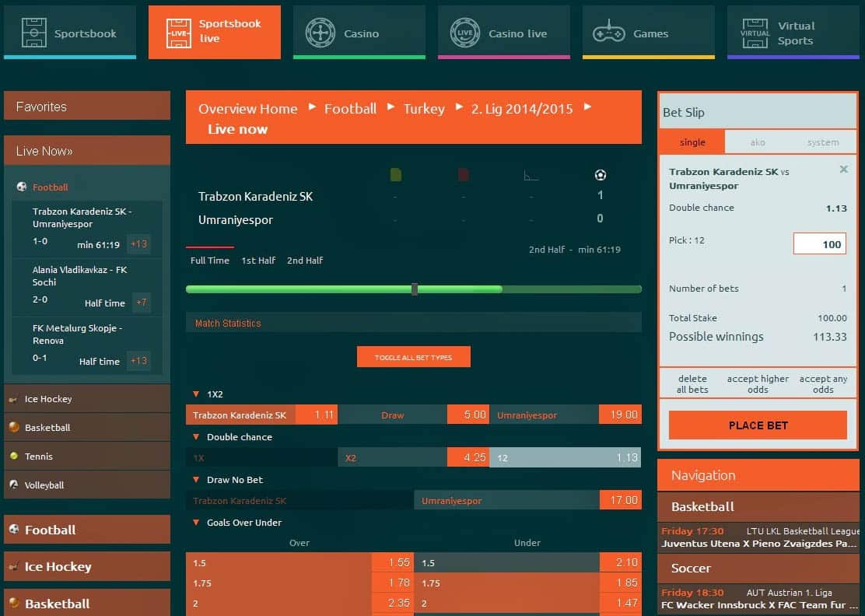Click the match timeline position marker
Screen dimensions: 865x616
[x=415, y=289]
